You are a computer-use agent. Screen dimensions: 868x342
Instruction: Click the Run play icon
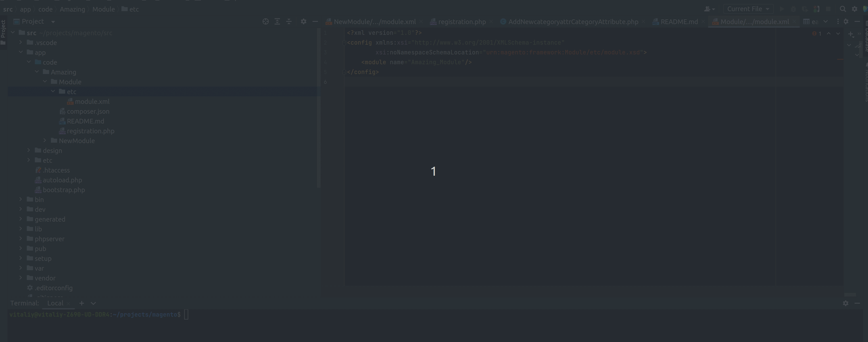(782, 9)
